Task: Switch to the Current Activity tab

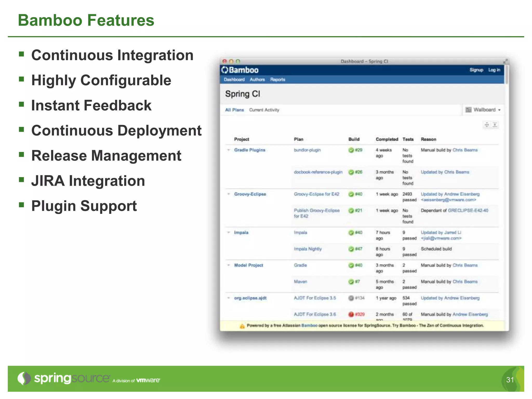Action: pyautogui.click(x=264, y=110)
